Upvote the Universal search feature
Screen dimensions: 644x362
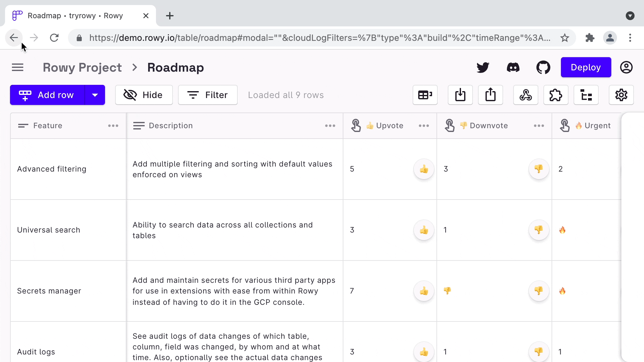coord(424,230)
